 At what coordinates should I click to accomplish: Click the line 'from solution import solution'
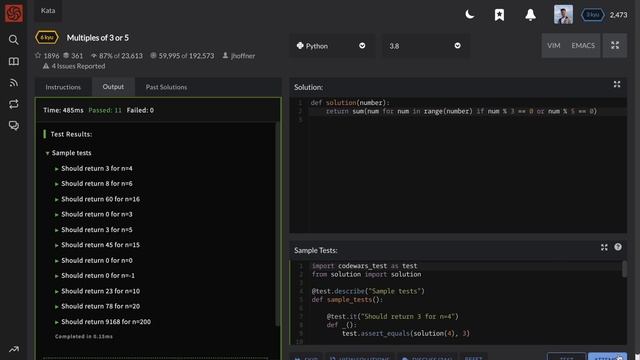pos(367,274)
